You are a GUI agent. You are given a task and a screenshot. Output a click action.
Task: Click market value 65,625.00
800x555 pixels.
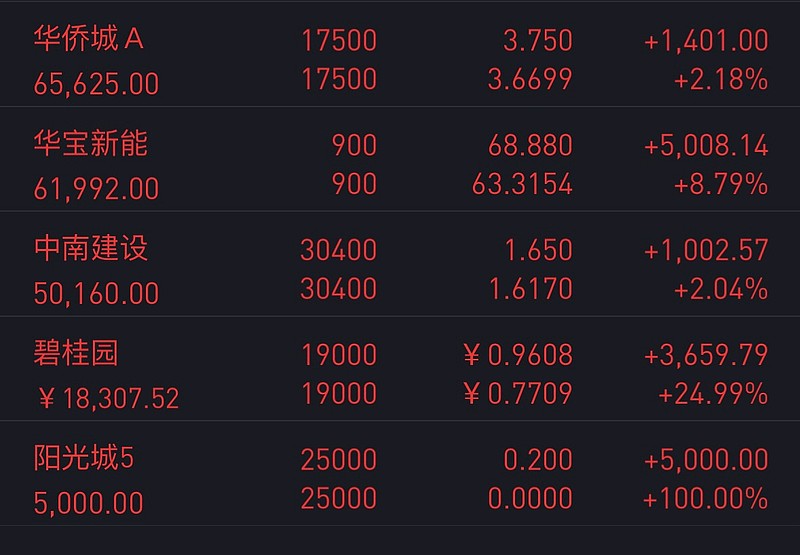pos(96,84)
